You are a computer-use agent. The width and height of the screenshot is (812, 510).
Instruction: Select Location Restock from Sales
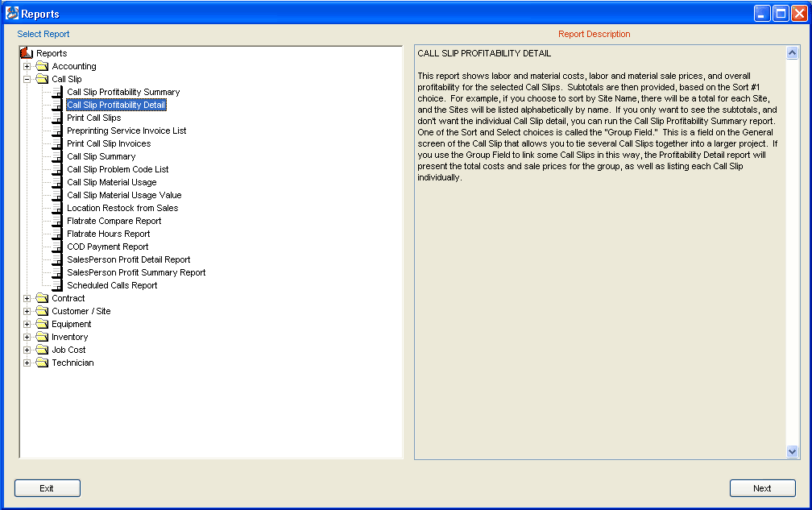click(x=122, y=208)
